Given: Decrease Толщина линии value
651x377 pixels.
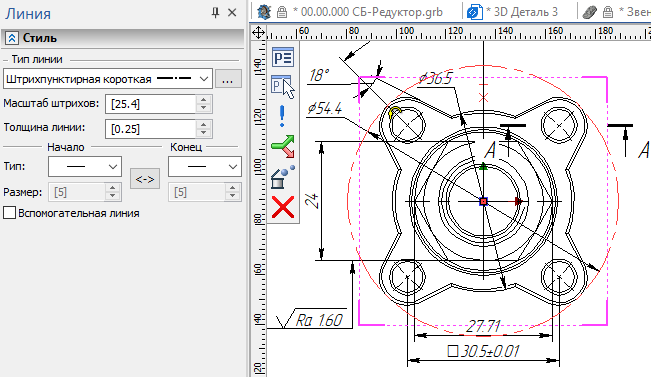Looking at the screenshot, I should point(203,133).
